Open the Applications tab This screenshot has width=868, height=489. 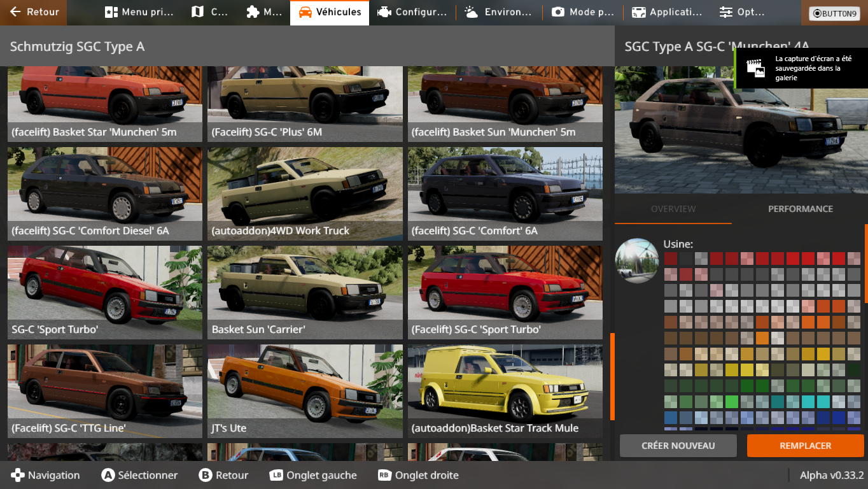tap(667, 12)
